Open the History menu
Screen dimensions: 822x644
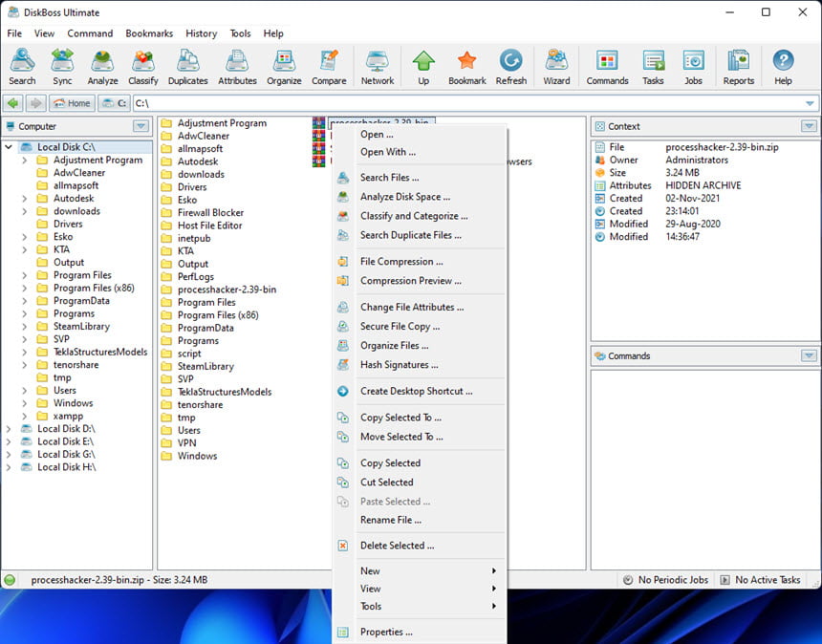pyautogui.click(x=201, y=33)
